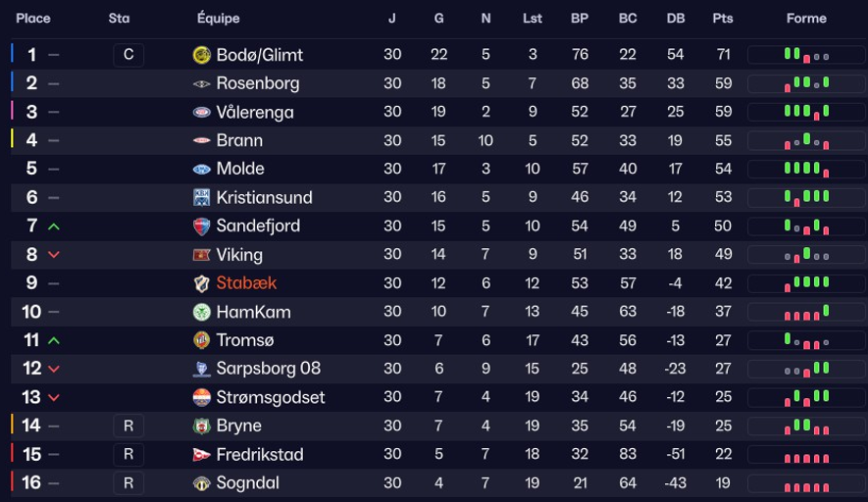Screen dimensions: 868x502
Task: Click the Viking club crest icon
Action: pos(202,255)
